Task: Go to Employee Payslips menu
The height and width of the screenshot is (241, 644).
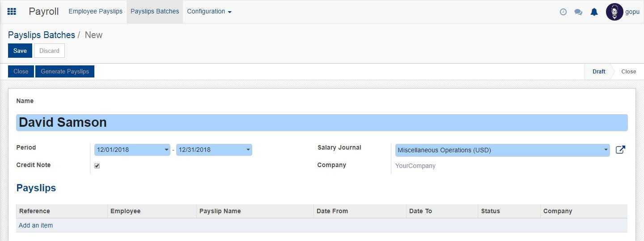Action: (x=95, y=12)
